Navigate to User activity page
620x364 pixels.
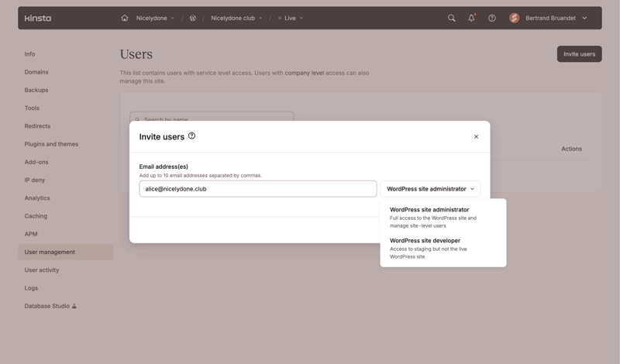[42, 270]
